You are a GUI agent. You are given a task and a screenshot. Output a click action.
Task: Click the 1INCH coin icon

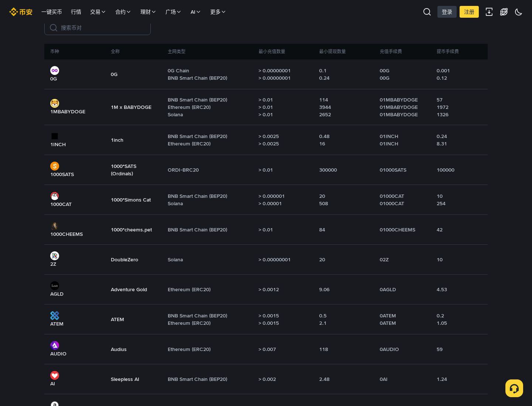[x=55, y=136]
